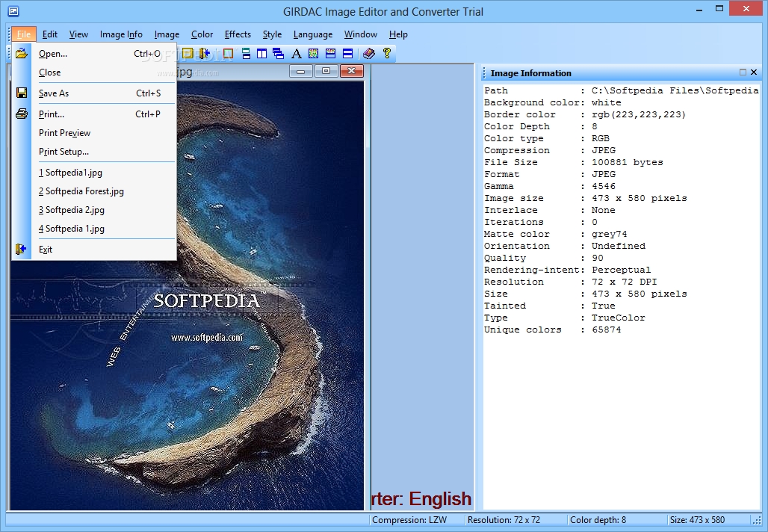Click the exit door toolbar icon
The width and height of the screenshot is (768, 532).
point(204,53)
